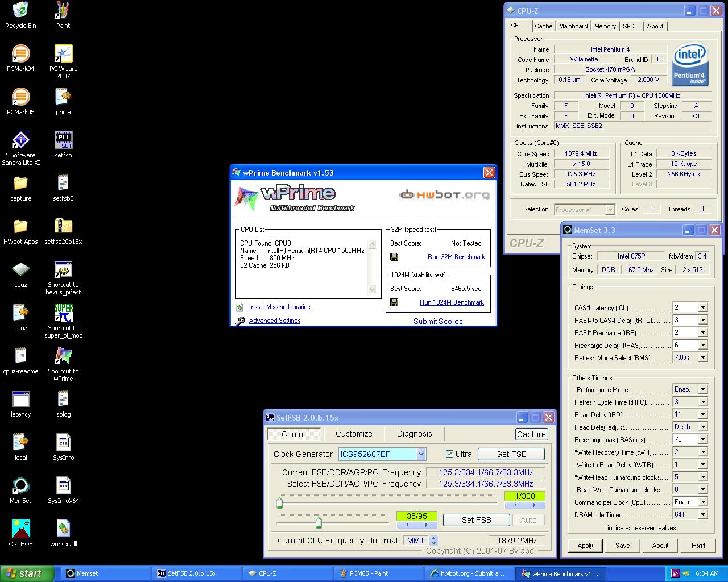Click the Capture button in SetFSB
This screenshot has width=728, height=582.
click(x=531, y=434)
